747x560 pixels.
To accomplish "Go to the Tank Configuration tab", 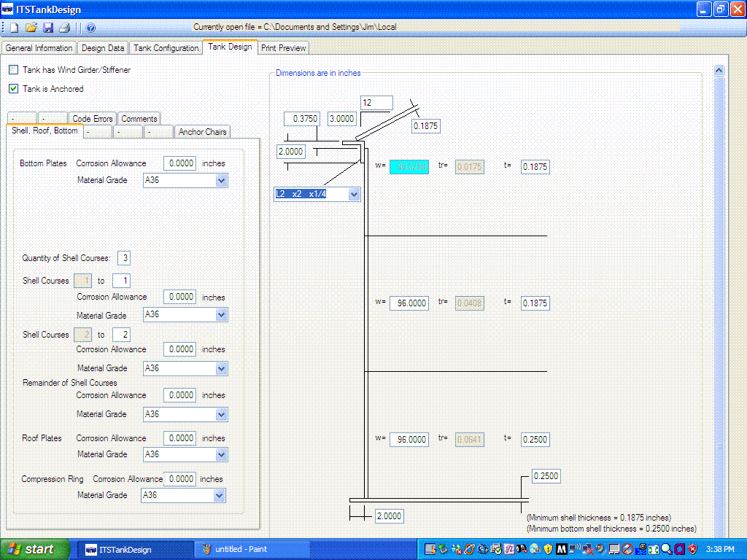I will click(166, 48).
